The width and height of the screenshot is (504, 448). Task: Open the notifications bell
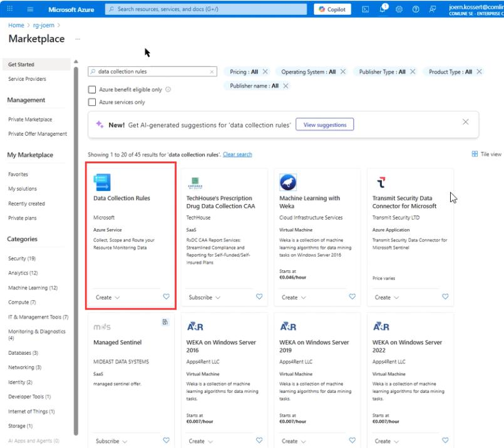(383, 9)
